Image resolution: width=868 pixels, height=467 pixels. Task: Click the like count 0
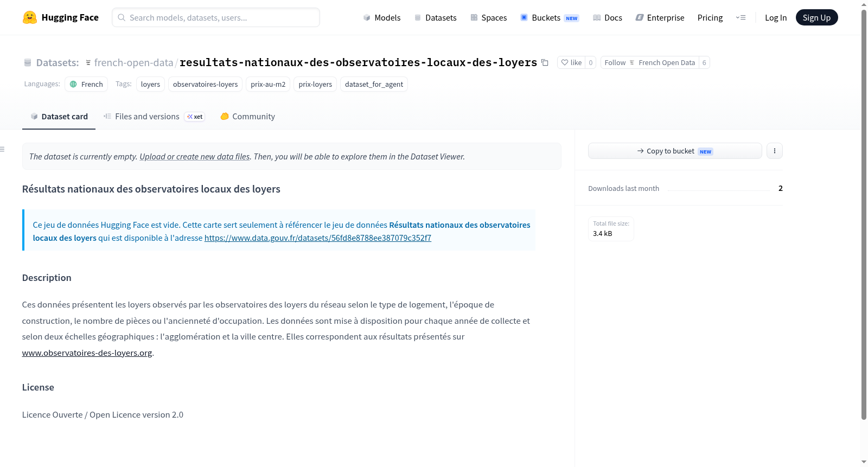[591, 62]
